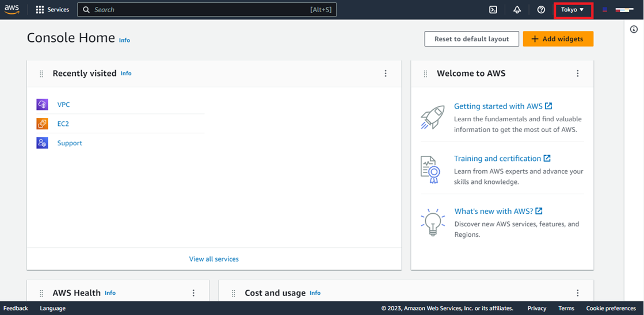Viewport: 644px width, 315px height.
Task: Grab the Cost and usage drag handle
Action: [233, 293]
